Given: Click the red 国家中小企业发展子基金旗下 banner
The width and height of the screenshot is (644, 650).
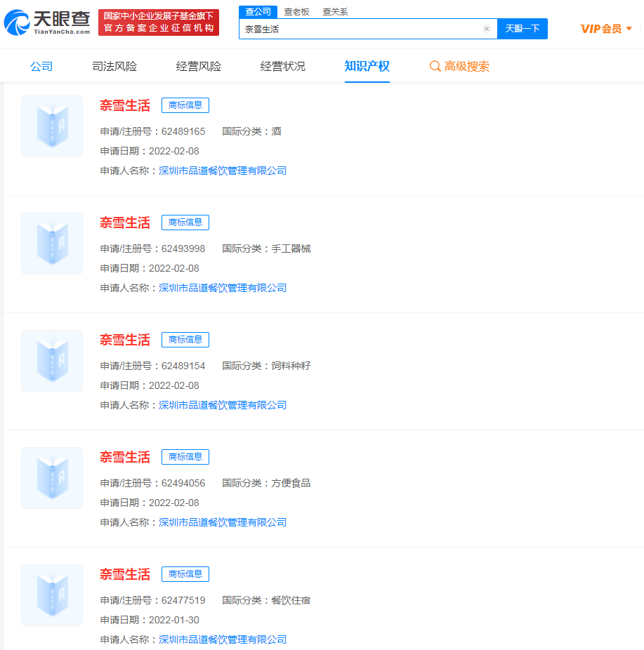Looking at the screenshot, I should [x=158, y=22].
